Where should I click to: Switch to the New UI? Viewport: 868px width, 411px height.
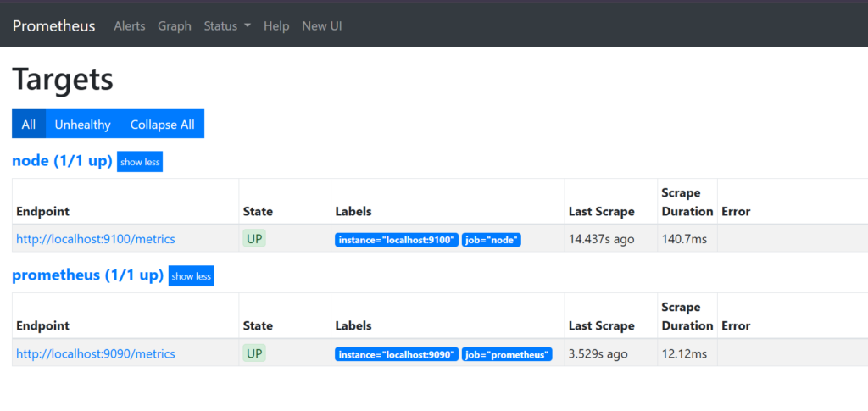tap(321, 26)
